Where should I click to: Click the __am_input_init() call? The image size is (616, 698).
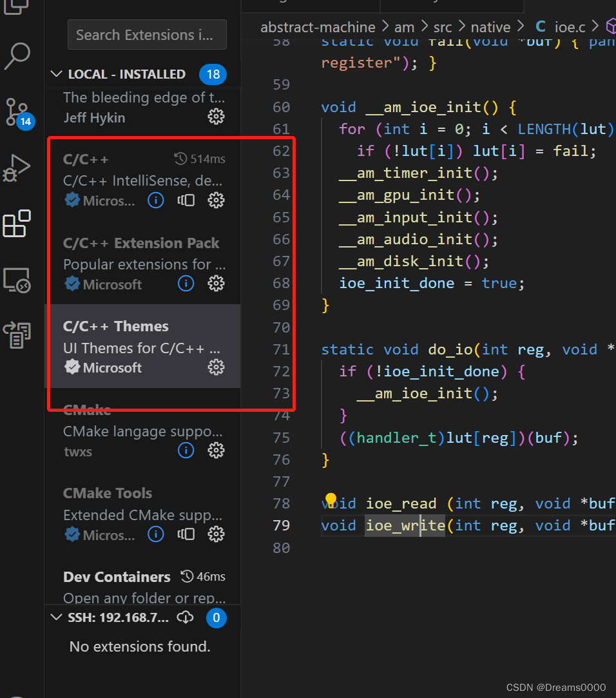[x=418, y=217]
